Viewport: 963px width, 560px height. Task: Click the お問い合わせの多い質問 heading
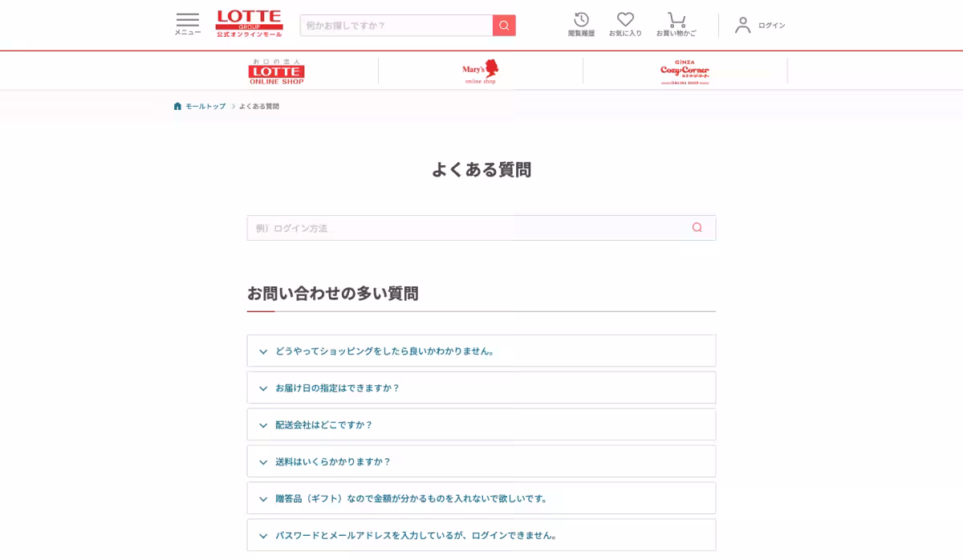tap(333, 294)
